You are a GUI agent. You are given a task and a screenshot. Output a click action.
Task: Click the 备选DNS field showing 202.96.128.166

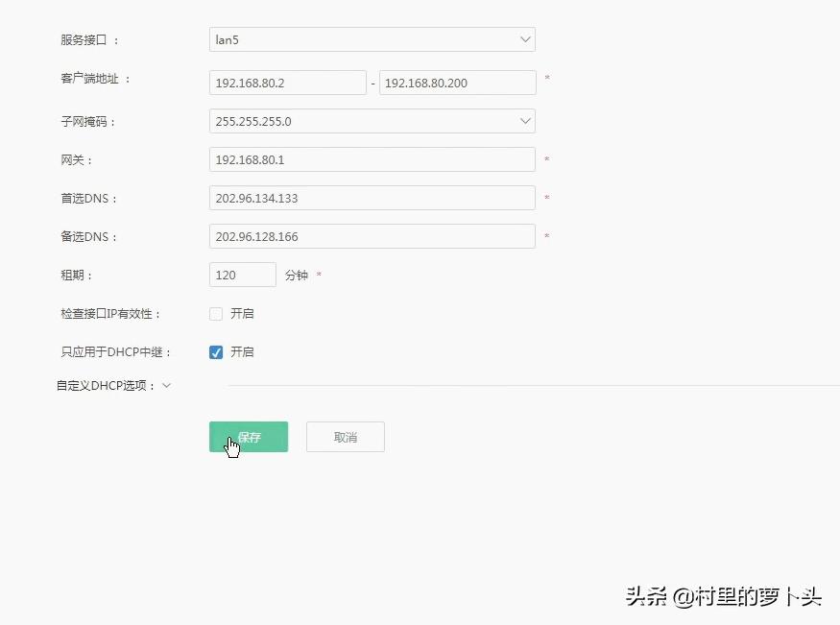coord(372,236)
